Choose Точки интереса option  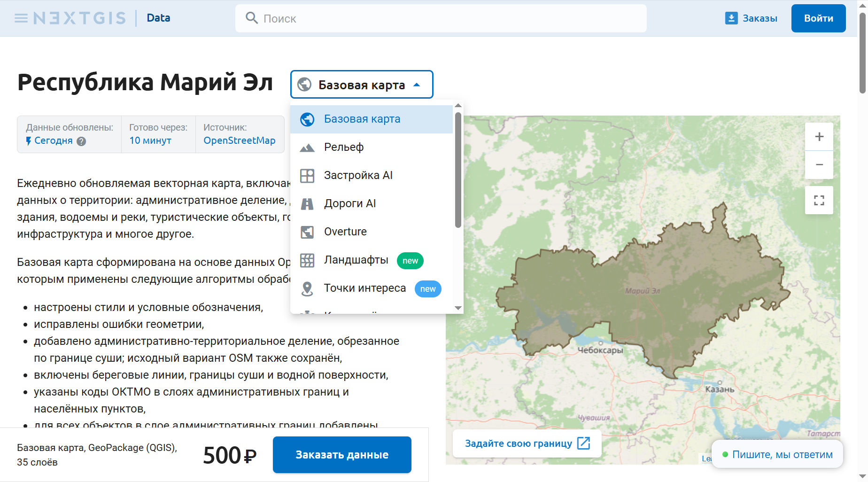click(x=372, y=288)
